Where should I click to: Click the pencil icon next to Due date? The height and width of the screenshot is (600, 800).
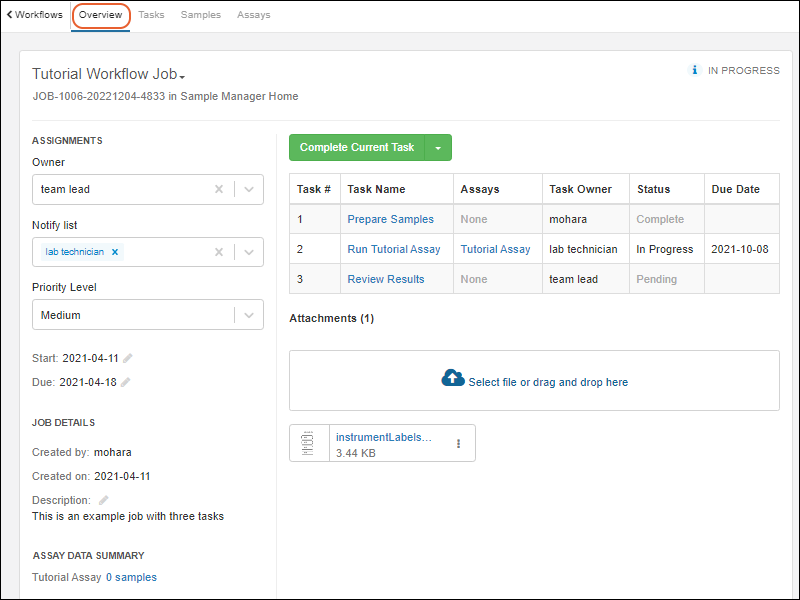[x=126, y=382]
